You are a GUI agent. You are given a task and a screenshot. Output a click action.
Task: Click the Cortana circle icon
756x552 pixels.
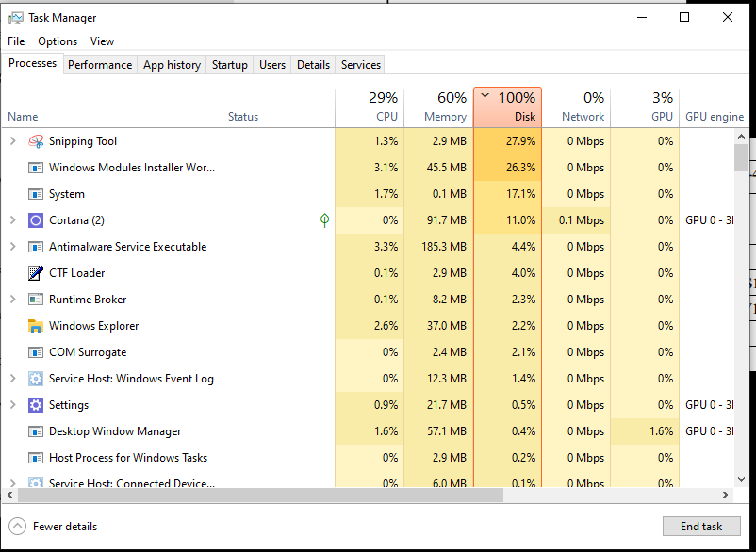point(36,220)
